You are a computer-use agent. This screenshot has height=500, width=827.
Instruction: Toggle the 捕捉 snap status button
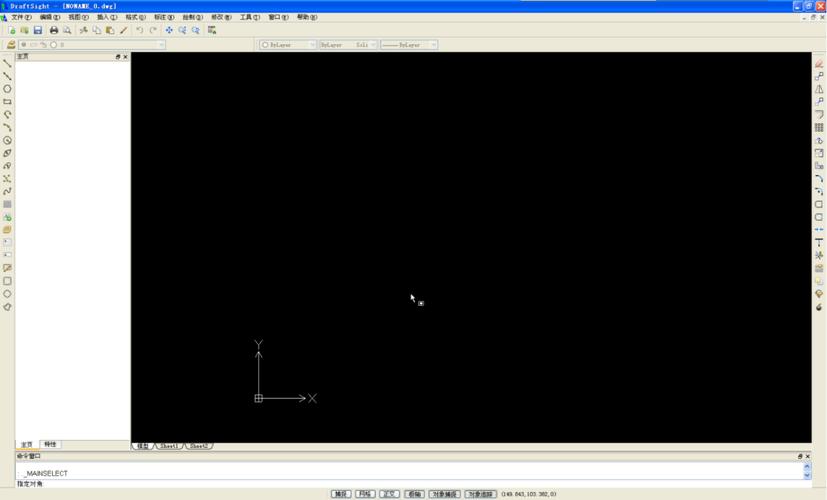pos(341,494)
